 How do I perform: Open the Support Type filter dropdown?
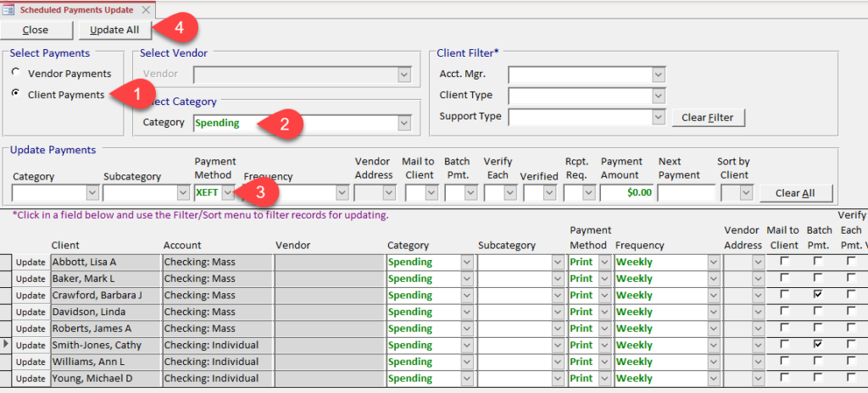(658, 117)
